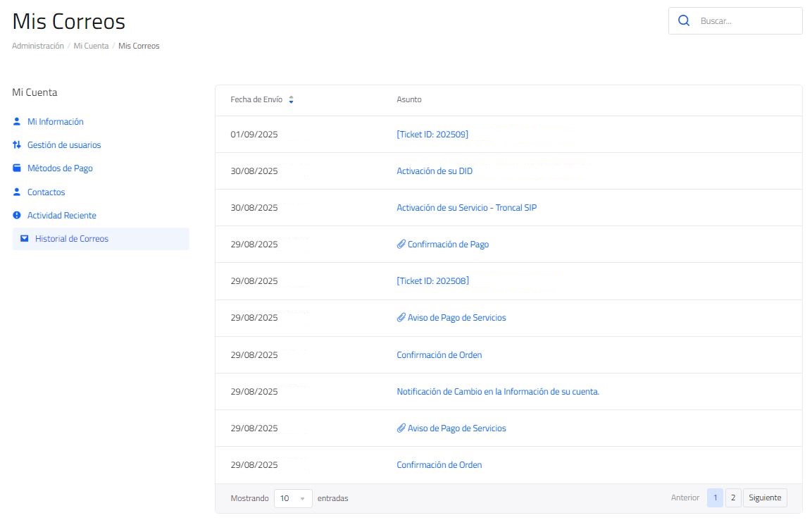Image resolution: width=812 pixels, height=525 pixels.
Task: Open Activación de su Servicio - Troncal SIP
Action: [x=467, y=207]
